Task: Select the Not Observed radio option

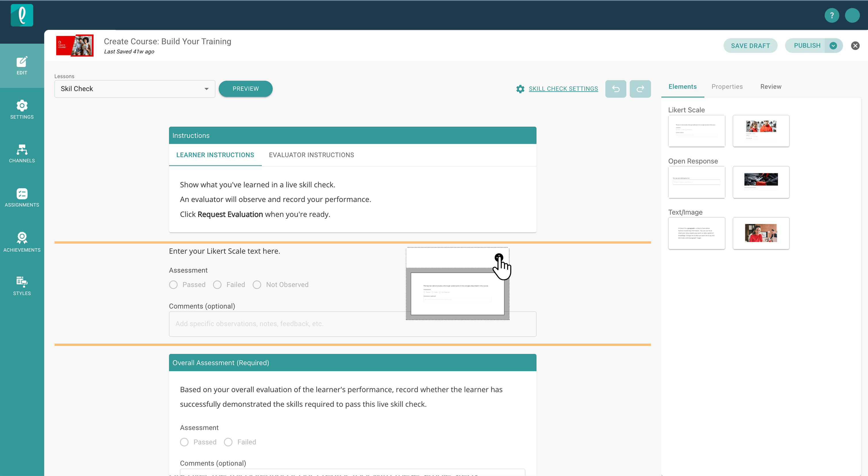Action: tap(257, 285)
